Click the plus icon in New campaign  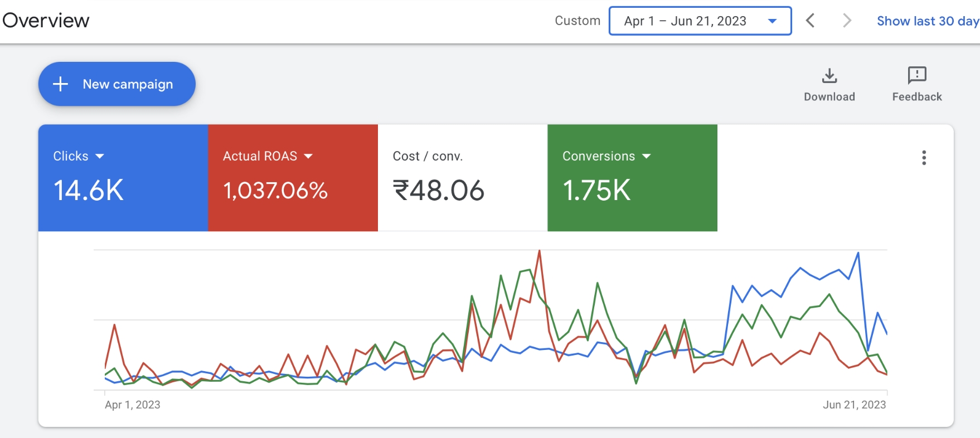[x=60, y=84]
